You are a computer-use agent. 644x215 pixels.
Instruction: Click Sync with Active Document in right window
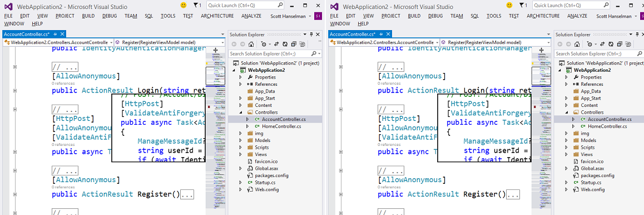(602, 44)
